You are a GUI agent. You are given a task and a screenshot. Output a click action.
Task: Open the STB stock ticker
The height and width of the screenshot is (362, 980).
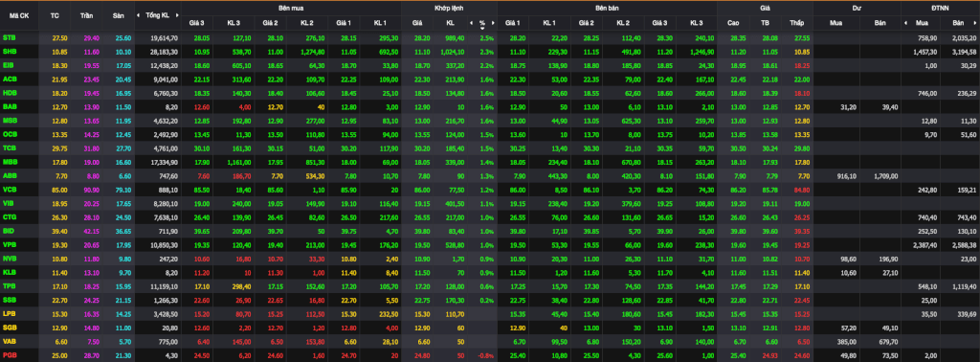10,38
